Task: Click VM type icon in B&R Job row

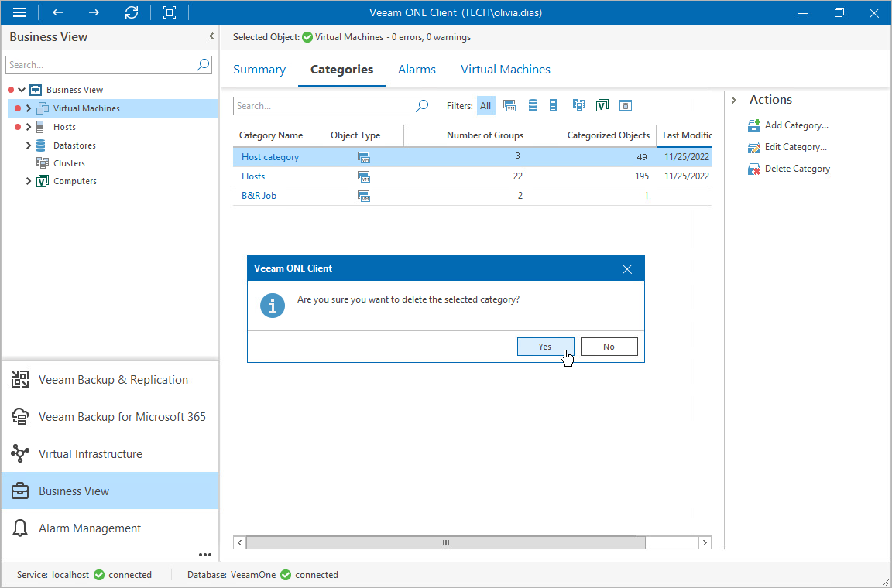Action: click(x=363, y=196)
